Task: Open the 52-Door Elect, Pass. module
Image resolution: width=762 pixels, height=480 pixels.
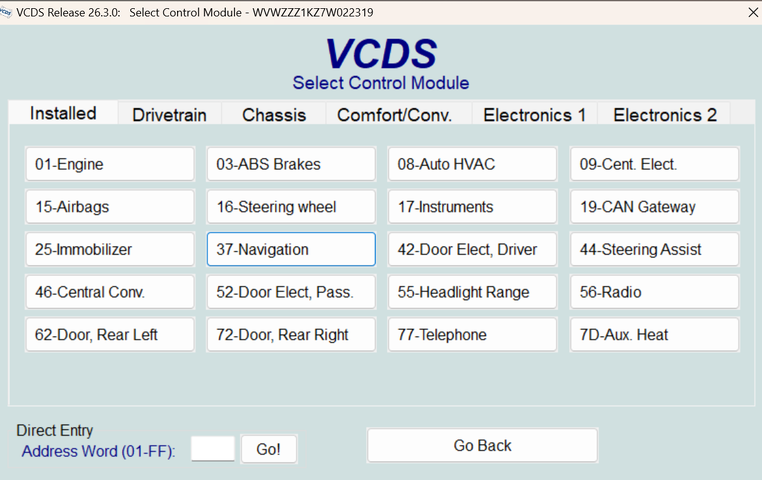Action: (x=291, y=292)
